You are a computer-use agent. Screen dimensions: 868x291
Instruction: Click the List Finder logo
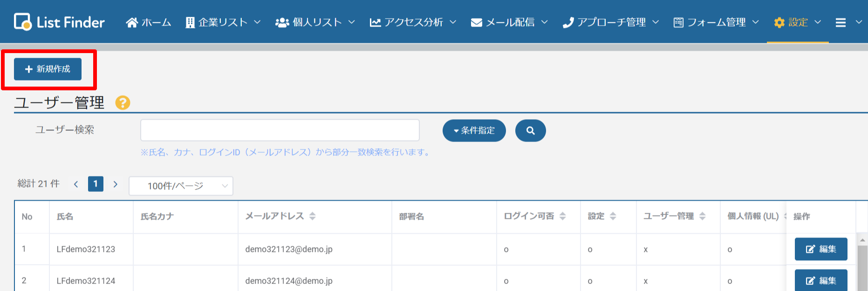[59, 22]
